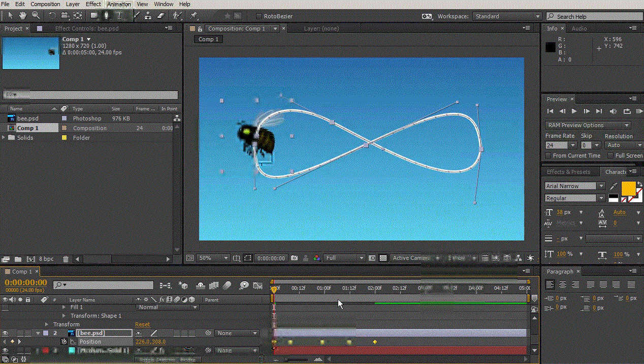Select the Puppet Pin tool

click(x=194, y=16)
